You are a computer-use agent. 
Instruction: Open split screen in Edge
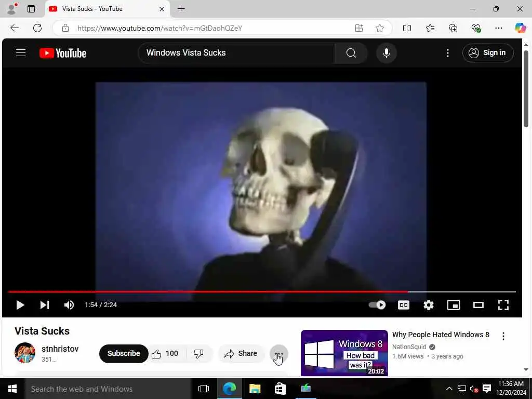click(x=407, y=28)
